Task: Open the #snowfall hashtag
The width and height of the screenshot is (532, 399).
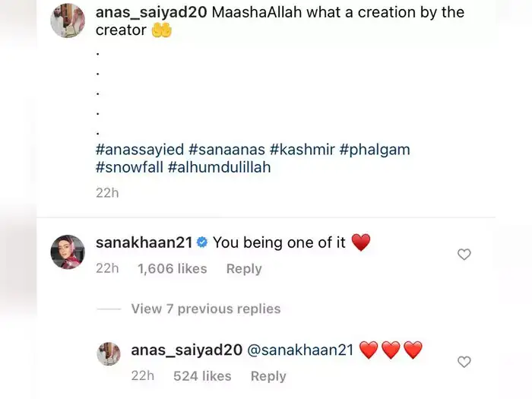Action: tap(128, 168)
